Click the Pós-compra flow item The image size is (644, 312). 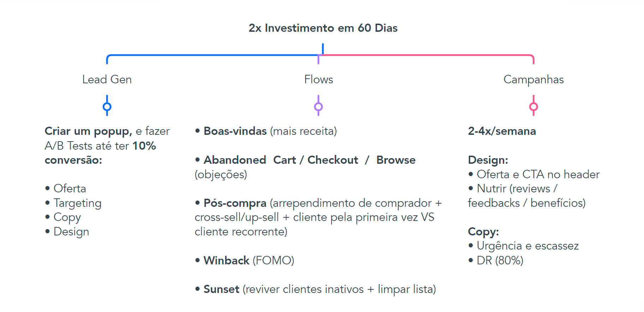[235, 203]
